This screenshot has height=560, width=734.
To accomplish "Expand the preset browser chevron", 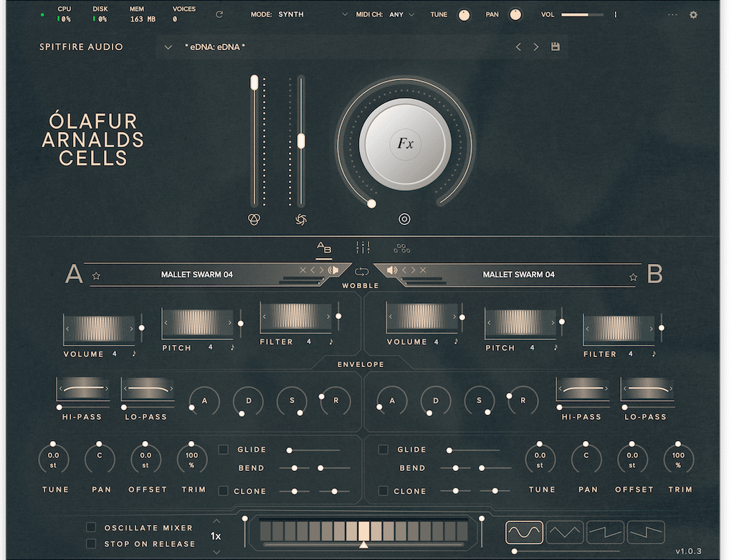I will click(x=168, y=47).
